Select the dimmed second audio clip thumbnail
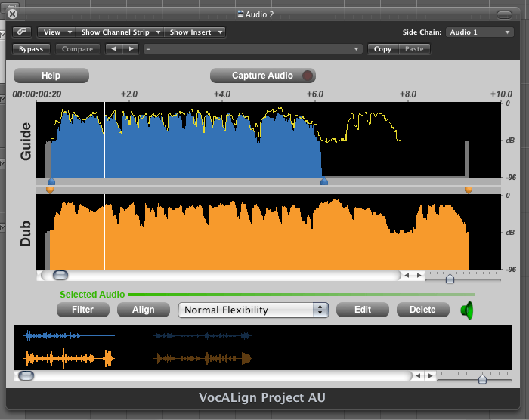The height and width of the screenshot is (420, 529). point(202,347)
